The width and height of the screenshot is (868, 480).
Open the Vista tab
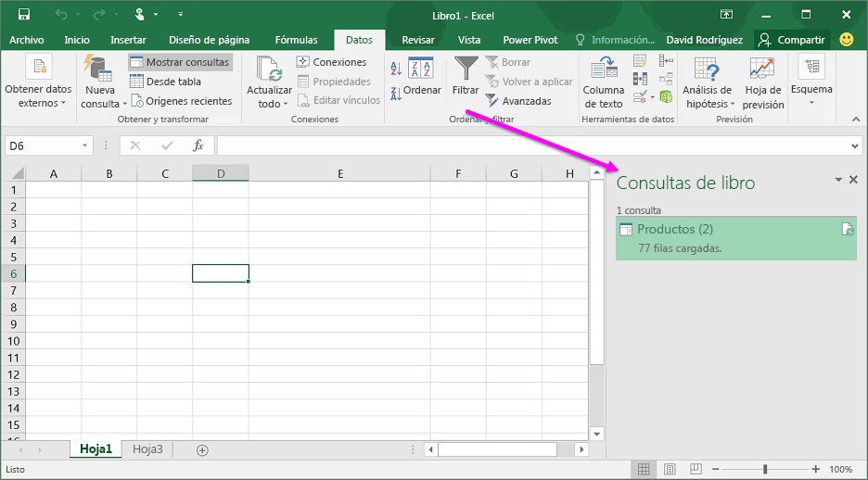(469, 40)
